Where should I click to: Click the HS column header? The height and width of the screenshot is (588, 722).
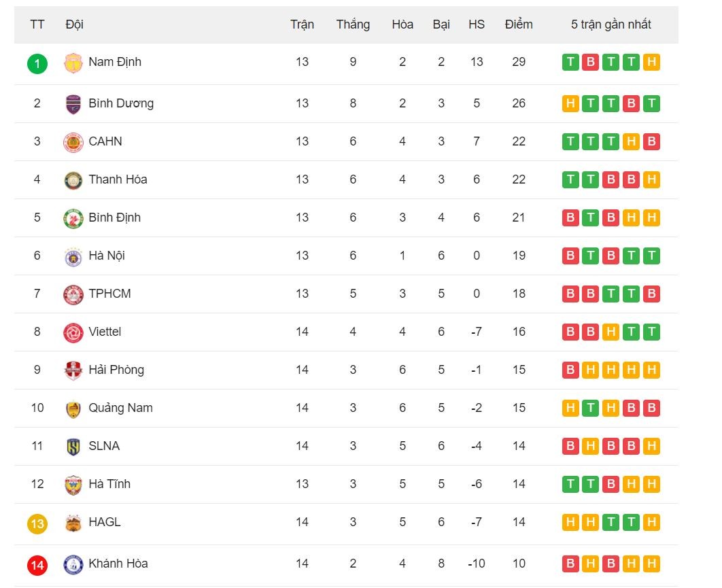tap(477, 24)
